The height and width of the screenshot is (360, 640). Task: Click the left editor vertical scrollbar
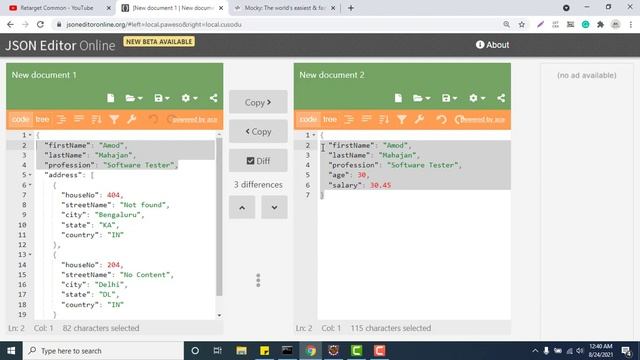[x=219, y=216]
